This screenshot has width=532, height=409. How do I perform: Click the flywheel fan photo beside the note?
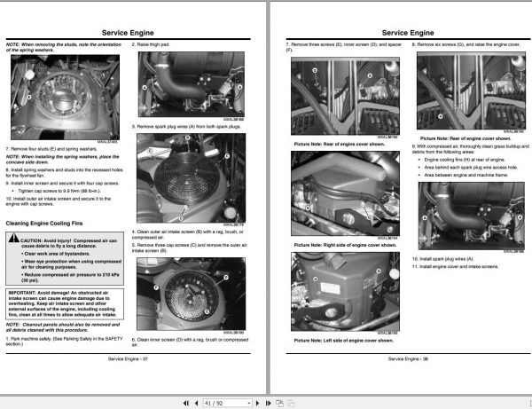click(65, 98)
